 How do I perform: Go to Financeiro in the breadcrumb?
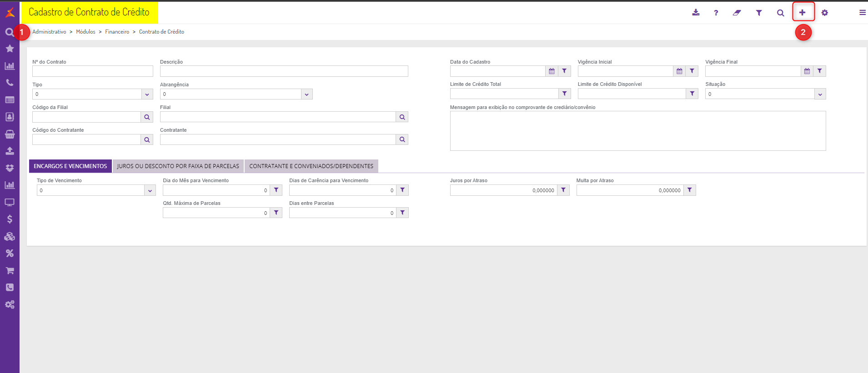tap(117, 32)
